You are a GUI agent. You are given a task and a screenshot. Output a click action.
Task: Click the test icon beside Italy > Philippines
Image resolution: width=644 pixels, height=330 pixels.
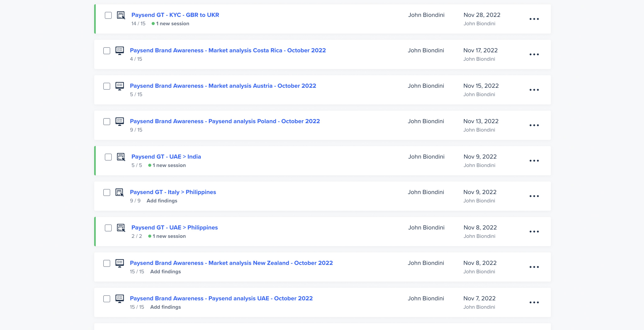tap(119, 192)
